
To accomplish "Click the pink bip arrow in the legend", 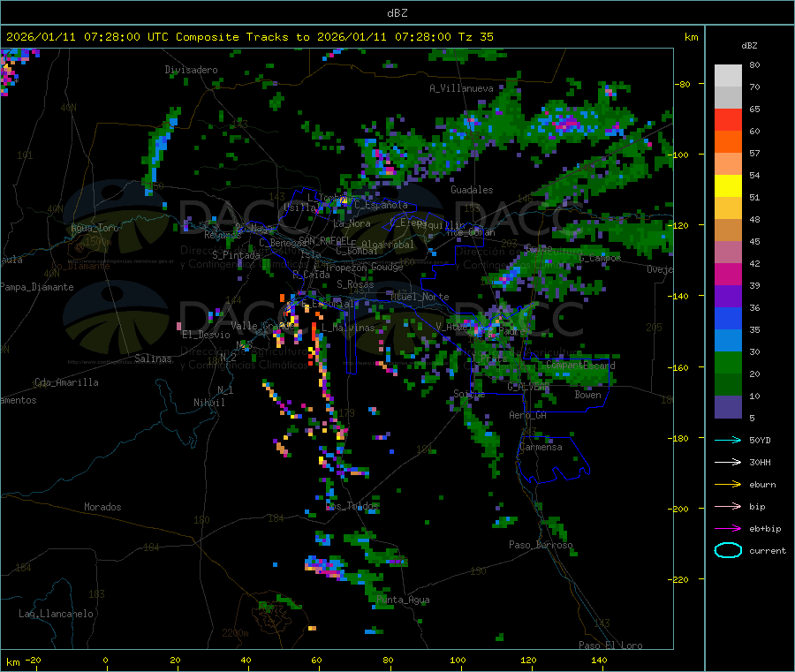I will [728, 506].
